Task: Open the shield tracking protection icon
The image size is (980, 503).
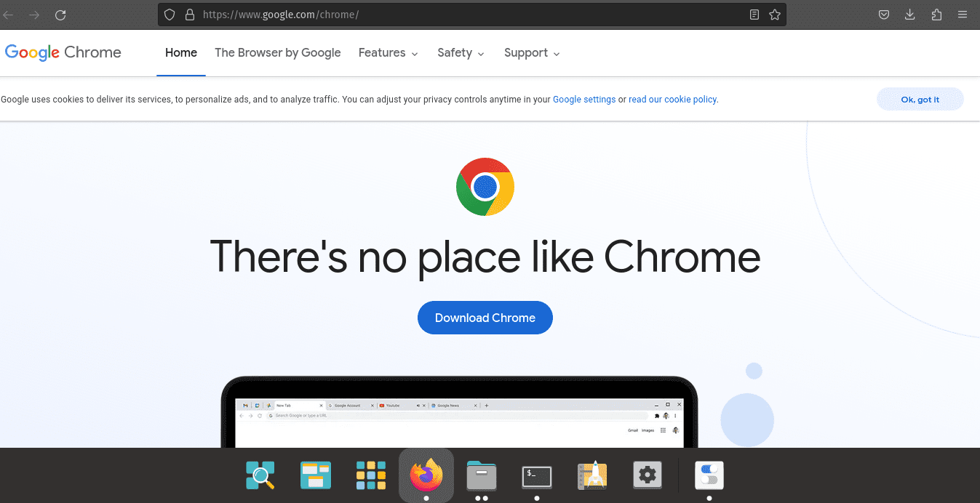Action: point(170,15)
